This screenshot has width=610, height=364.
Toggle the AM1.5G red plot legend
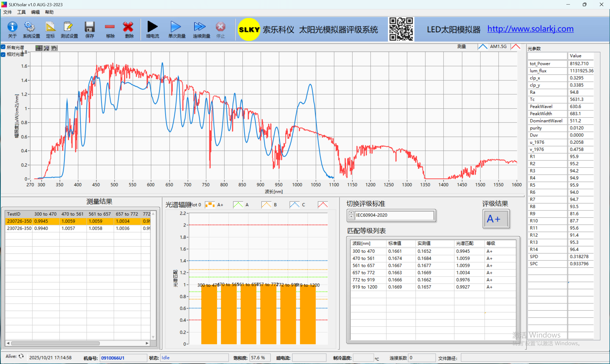(516, 47)
